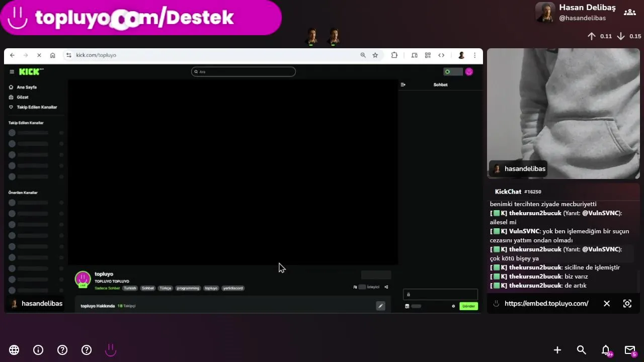Click the topluyo channel name
The image size is (644, 362).
click(x=104, y=274)
